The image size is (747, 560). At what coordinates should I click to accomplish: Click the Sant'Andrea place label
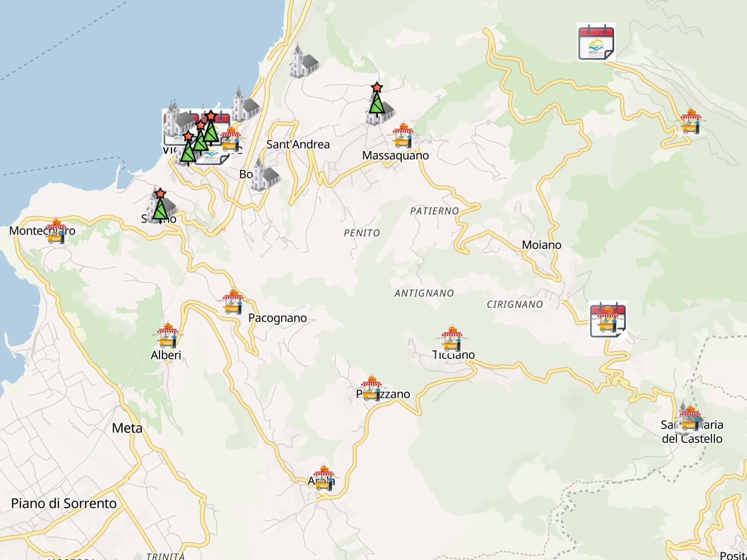(x=298, y=144)
